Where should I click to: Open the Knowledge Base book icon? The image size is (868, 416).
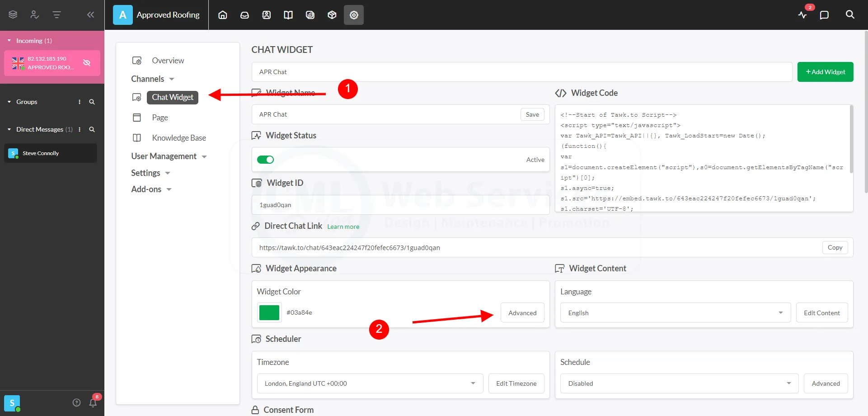(x=288, y=14)
